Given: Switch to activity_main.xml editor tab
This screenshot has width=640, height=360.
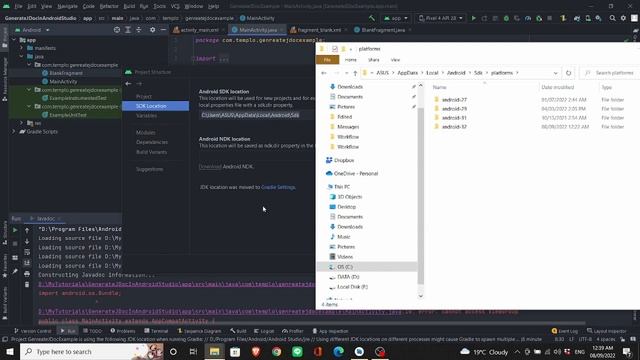Looking at the screenshot, I should pos(199,30).
